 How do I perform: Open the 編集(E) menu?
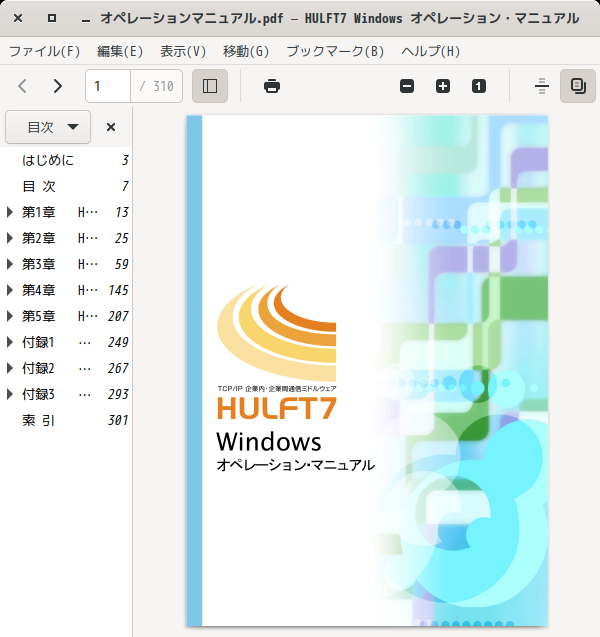pos(120,52)
